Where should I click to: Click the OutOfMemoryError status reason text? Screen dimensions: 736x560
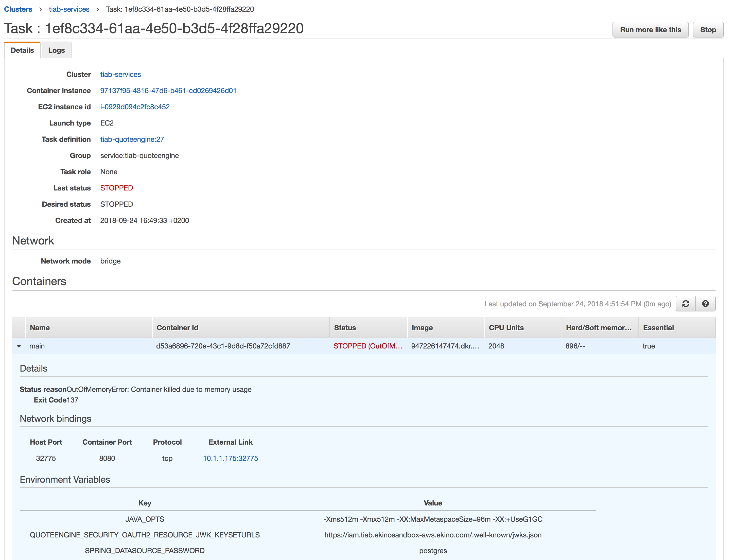tap(159, 389)
